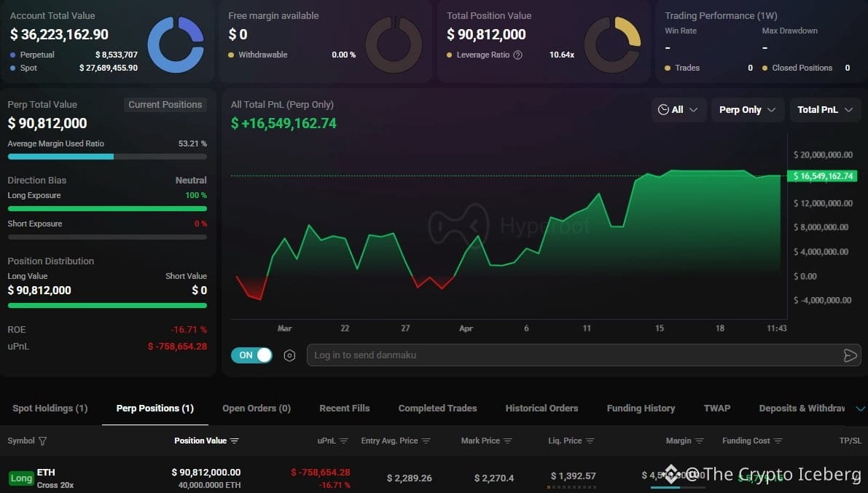This screenshot has height=493, width=868.
Task: Click the $ 1,392.57 liquidation price cell
Action: pyautogui.click(x=573, y=476)
